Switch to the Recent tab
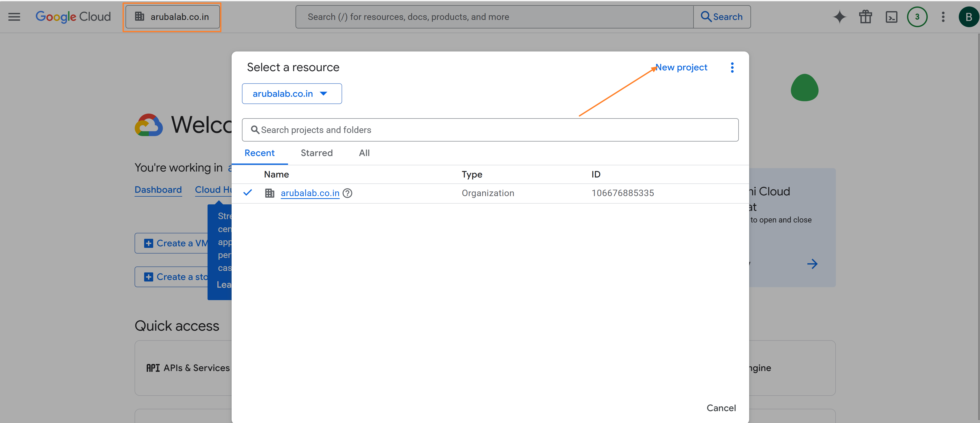 260,153
